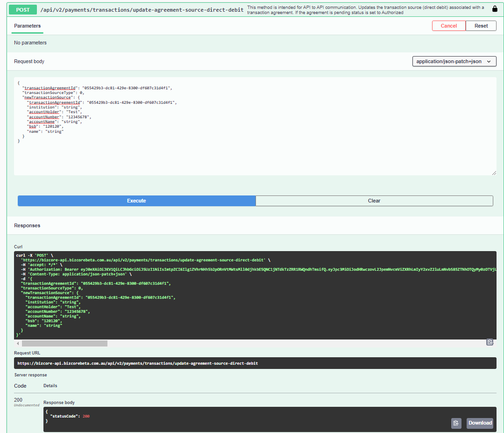
Task: Click the transactionSourceType line in request body
Action: coord(53,93)
